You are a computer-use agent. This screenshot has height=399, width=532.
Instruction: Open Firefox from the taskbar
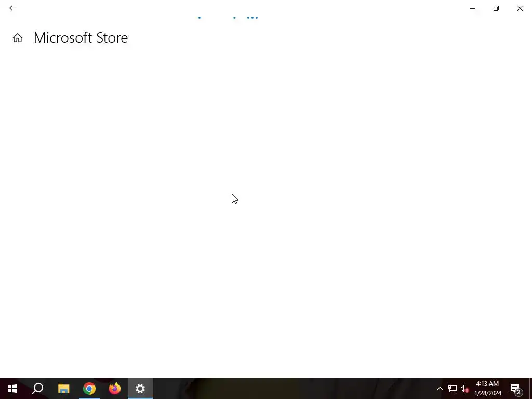click(115, 389)
